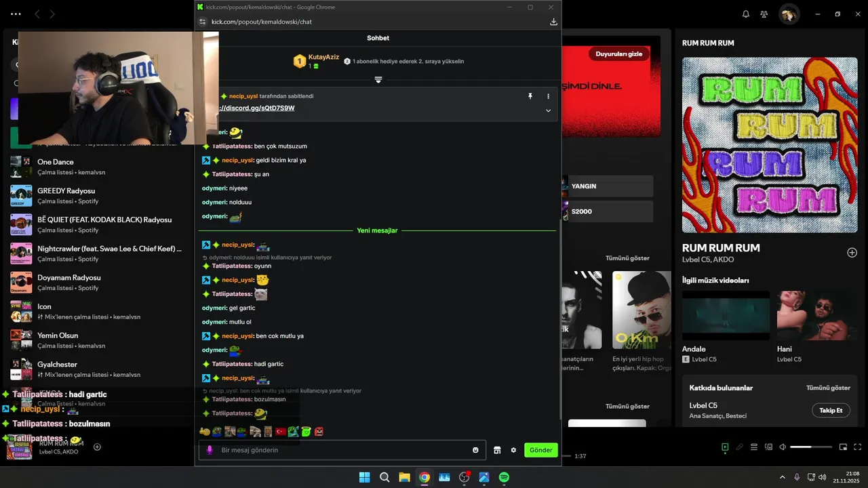Go forward in Spotify navigation

[52, 14]
